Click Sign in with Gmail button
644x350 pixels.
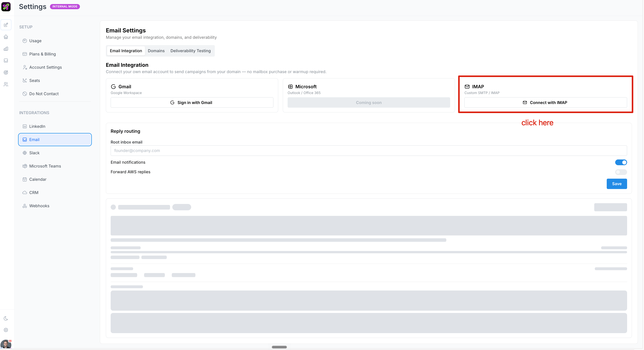(192, 103)
